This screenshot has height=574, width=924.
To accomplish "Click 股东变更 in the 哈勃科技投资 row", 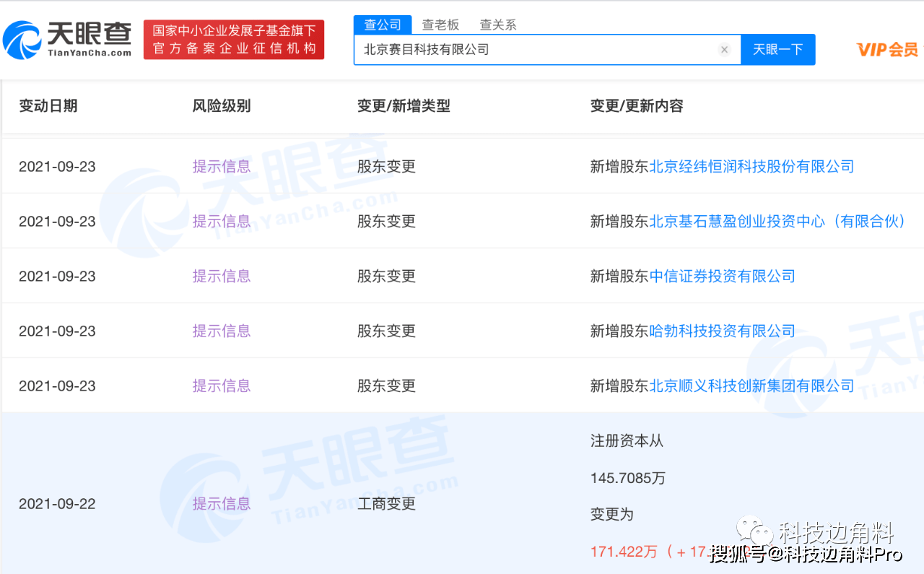I will coord(386,331).
